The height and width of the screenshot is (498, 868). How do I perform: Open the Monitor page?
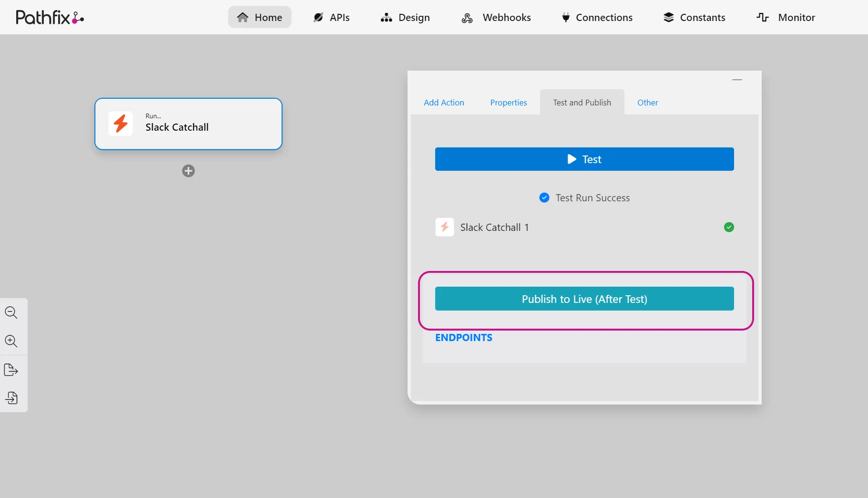pos(786,17)
